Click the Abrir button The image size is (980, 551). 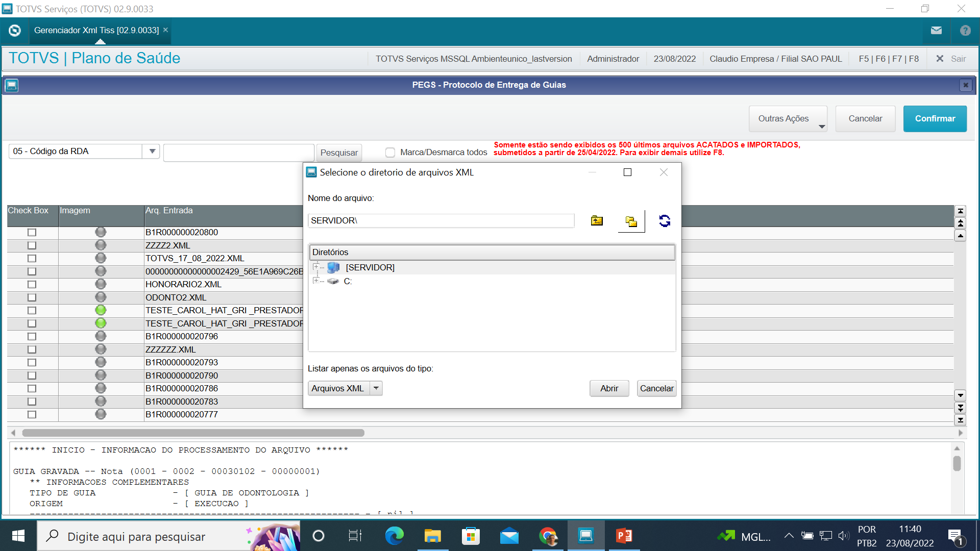(609, 388)
